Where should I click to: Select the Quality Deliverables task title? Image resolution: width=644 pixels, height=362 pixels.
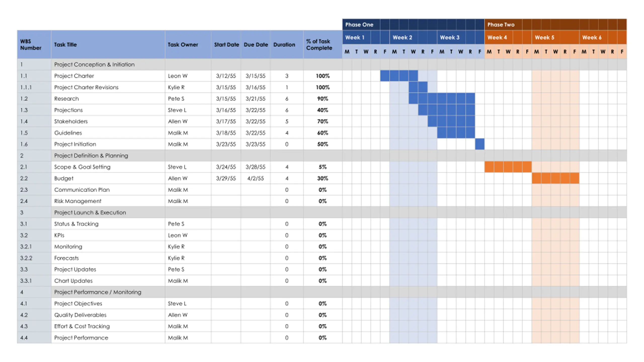pos(80,315)
